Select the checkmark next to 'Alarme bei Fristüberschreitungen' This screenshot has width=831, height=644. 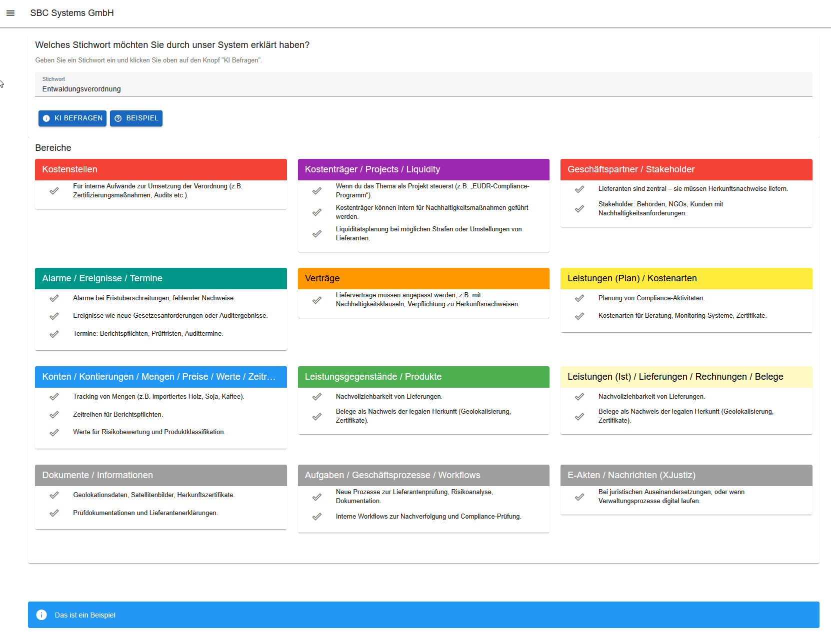(54, 298)
